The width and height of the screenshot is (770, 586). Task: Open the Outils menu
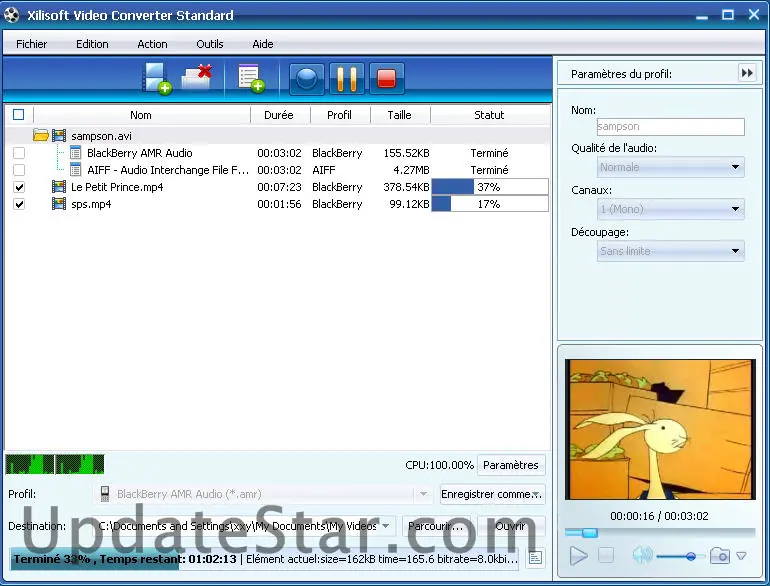[x=210, y=44]
